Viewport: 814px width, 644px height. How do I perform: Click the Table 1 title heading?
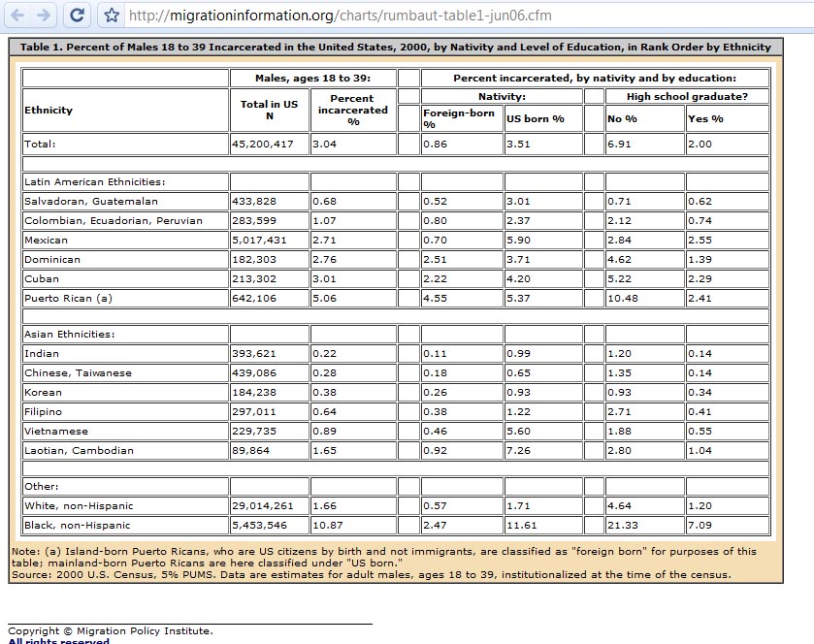click(x=395, y=47)
